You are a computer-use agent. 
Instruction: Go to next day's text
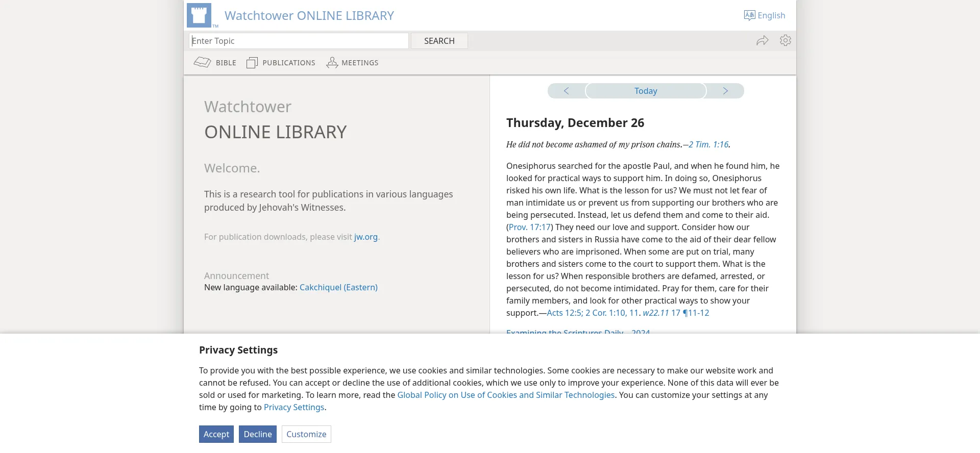725,91
